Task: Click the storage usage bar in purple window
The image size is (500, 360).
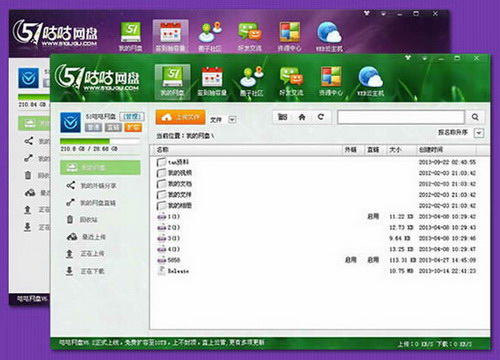Action: (34, 97)
